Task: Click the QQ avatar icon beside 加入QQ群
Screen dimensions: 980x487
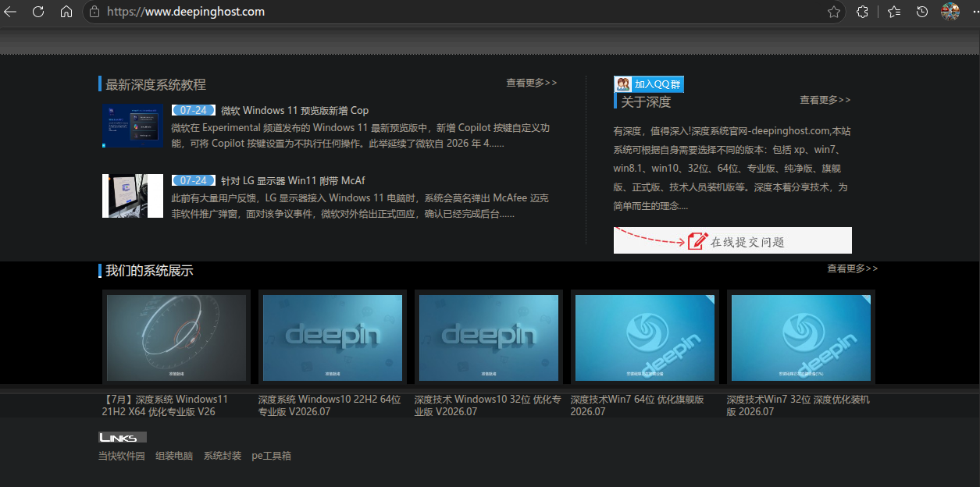Action: (622, 84)
